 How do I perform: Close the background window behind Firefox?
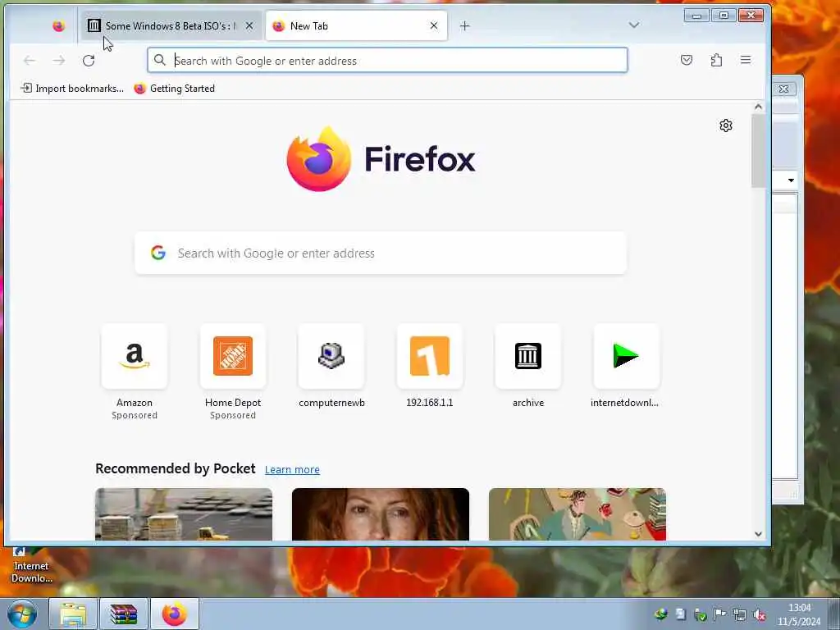[x=783, y=89]
